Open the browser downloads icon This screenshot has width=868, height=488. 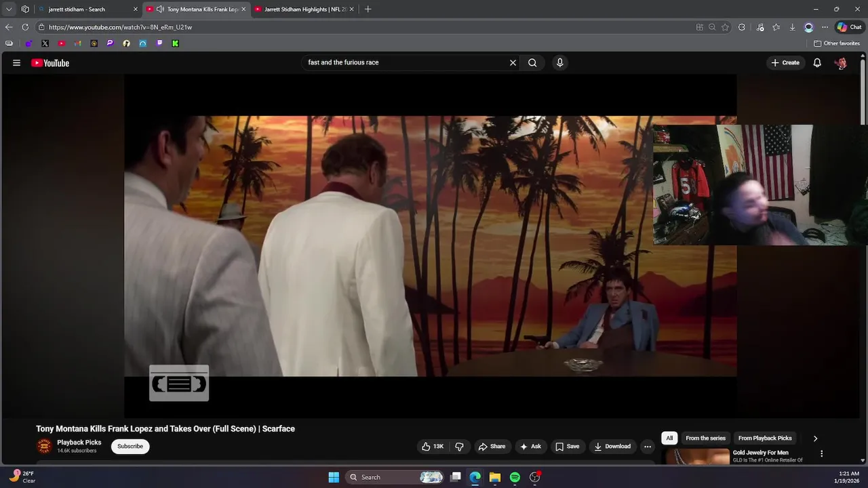pos(792,27)
